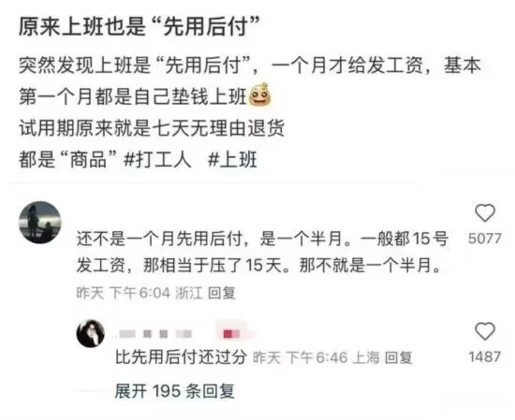Reply to the 上海 comment via 回复
The height and width of the screenshot is (420, 515).
(398, 357)
